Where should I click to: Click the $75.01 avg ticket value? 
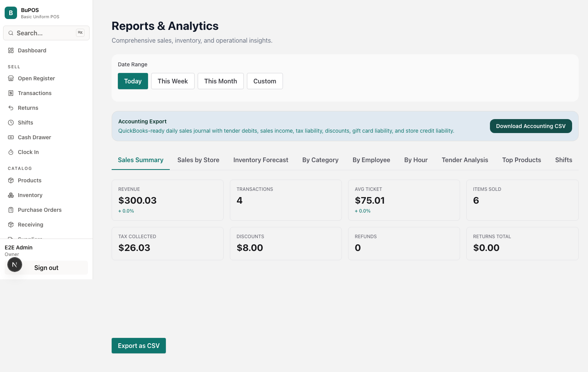[370, 201]
